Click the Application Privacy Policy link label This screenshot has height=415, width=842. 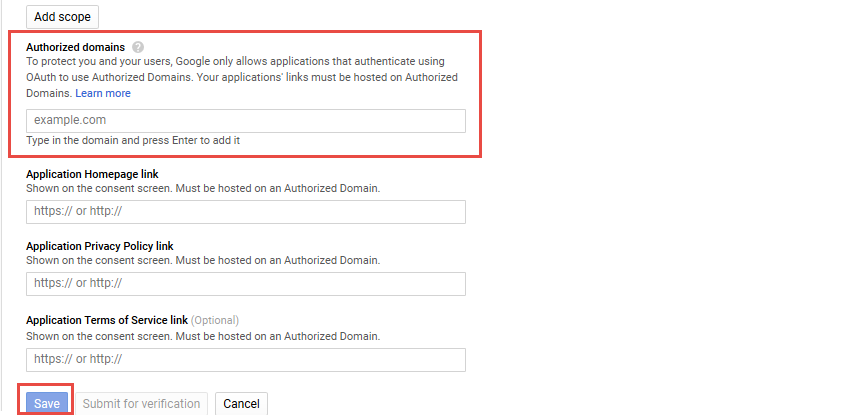pyautogui.click(x=100, y=246)
